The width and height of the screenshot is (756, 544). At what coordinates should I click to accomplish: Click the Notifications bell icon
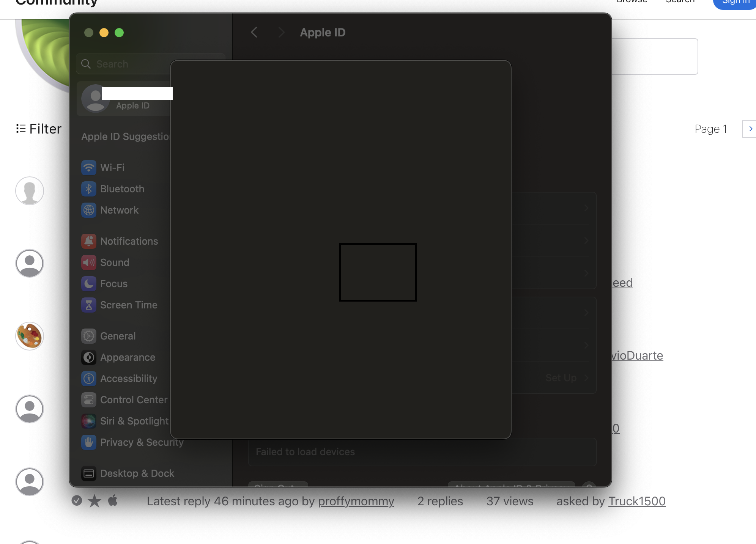click(x=88, y=241)
